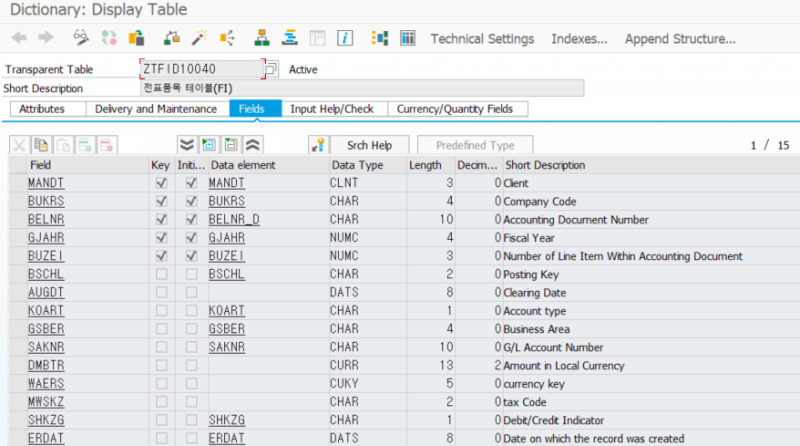Open Technical Settings

coord(482,39)
